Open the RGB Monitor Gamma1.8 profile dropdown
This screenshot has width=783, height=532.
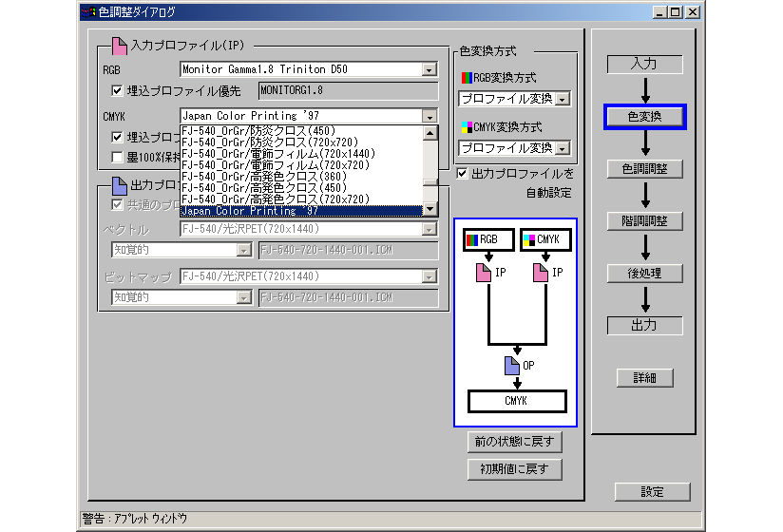(430, 69)
